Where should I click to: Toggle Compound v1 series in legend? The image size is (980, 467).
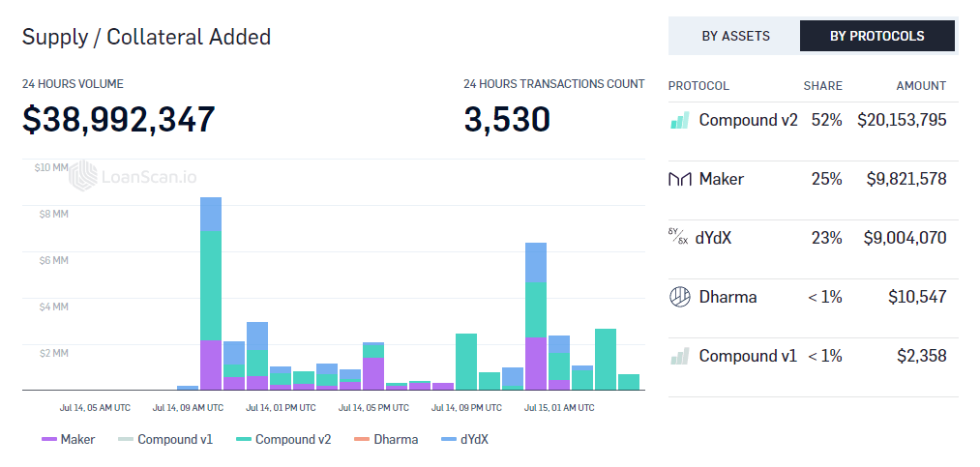point(165,440)
